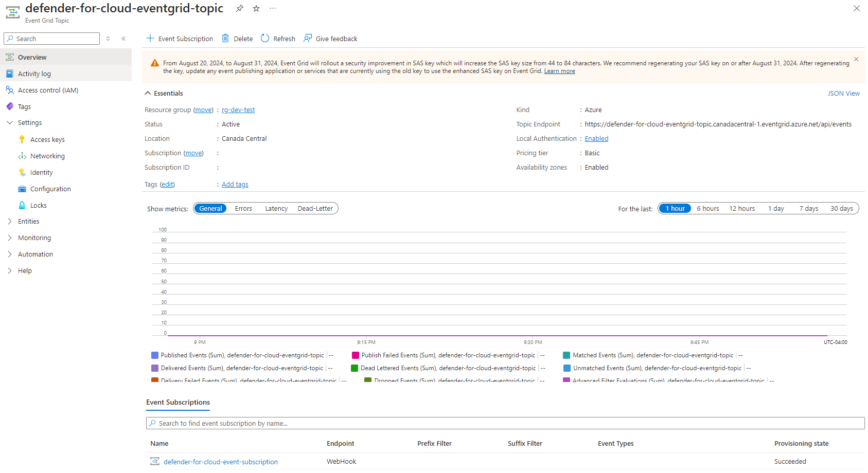Pin the topic to the dashboard with the pin icon
The width and height of the screenshot is (868, 473).
click(240, 8)
